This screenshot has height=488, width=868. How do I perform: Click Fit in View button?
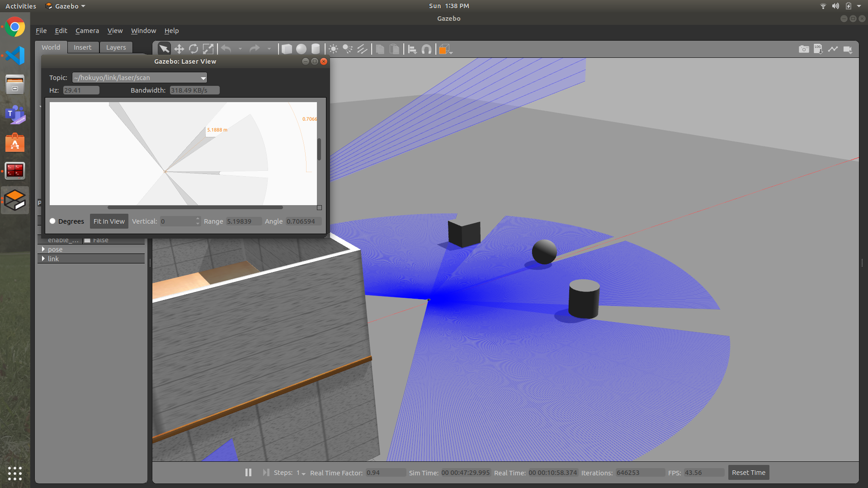click(109, 221)
